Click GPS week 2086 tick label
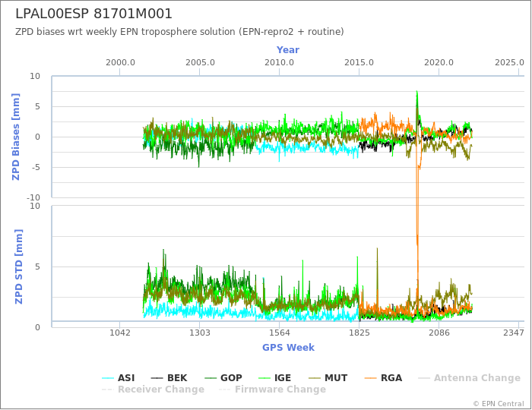Screen dimensions: 532x410 click(439, 333)
